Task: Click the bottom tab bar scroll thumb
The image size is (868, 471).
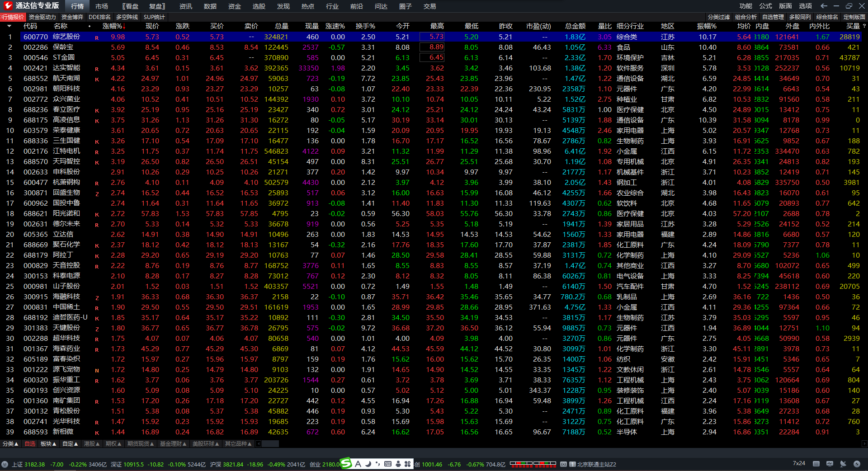Action: (x=270, y=444)
